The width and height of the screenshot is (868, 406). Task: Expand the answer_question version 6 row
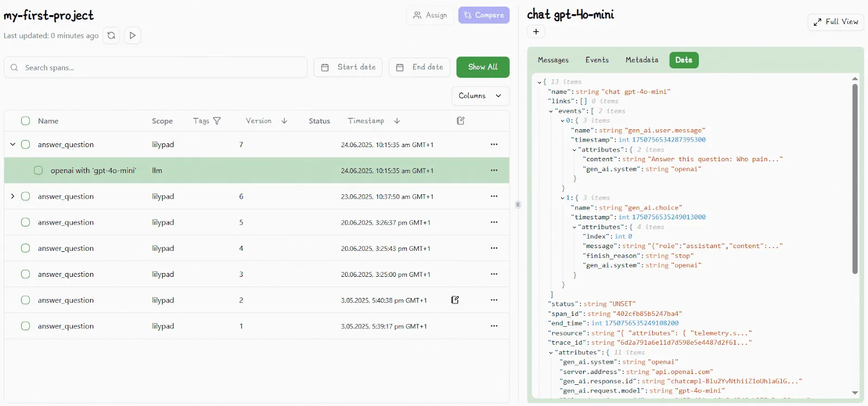12,196
